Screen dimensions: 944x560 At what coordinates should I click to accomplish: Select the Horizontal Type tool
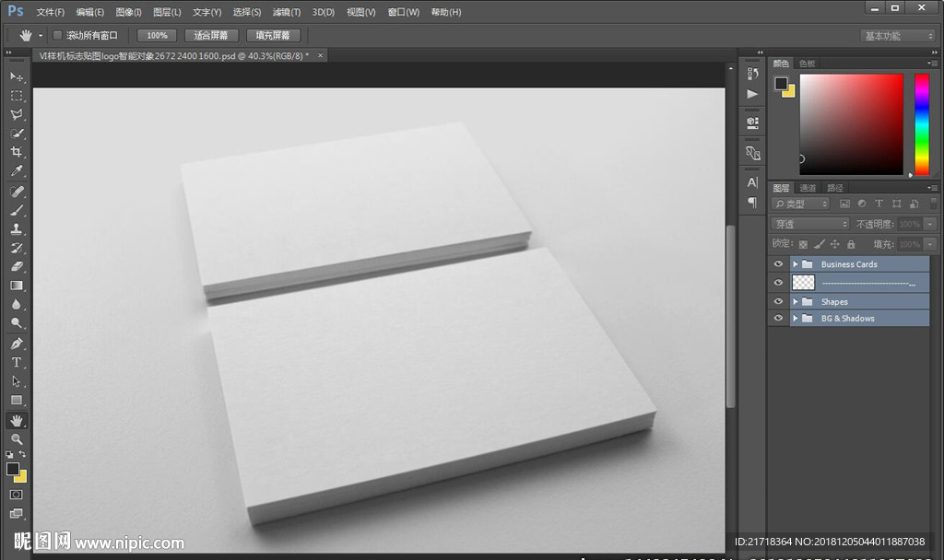click(x=17, y=362)
